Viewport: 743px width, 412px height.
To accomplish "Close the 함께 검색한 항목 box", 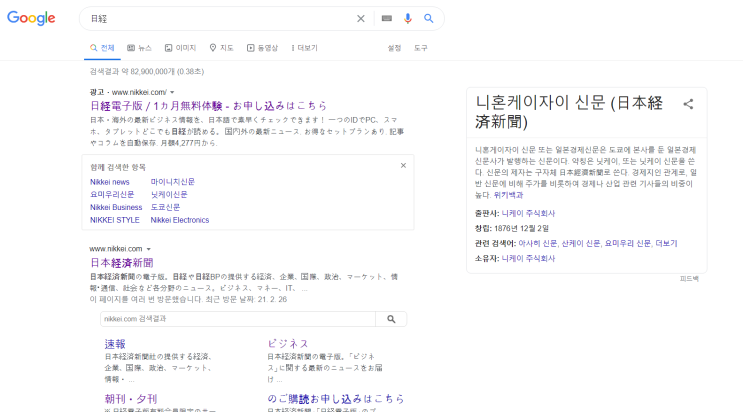I will 403,165.
